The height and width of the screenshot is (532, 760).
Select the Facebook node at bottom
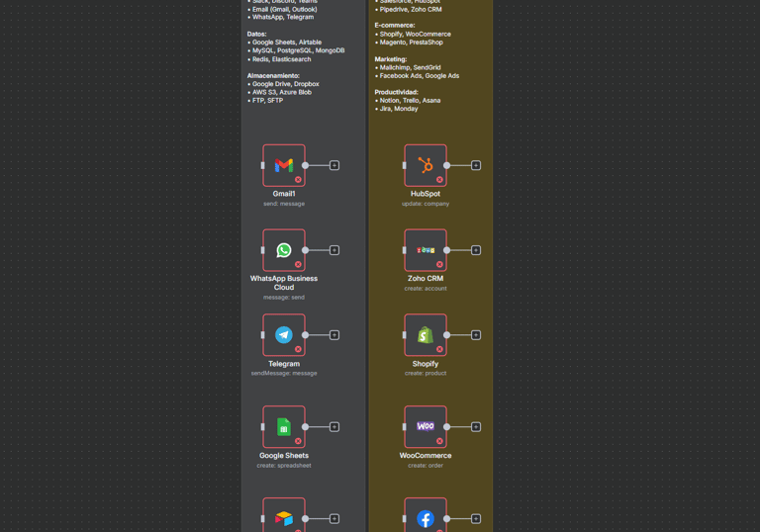click(x=426, y=515)
